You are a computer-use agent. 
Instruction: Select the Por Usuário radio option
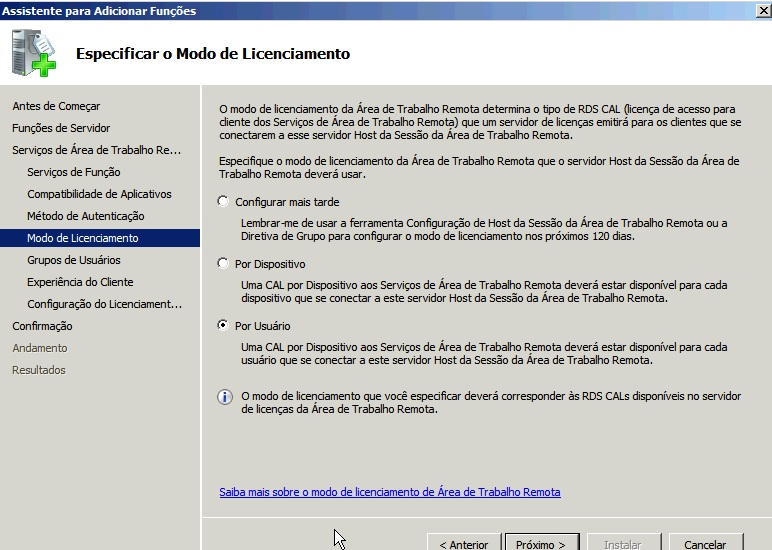(223, 325)
